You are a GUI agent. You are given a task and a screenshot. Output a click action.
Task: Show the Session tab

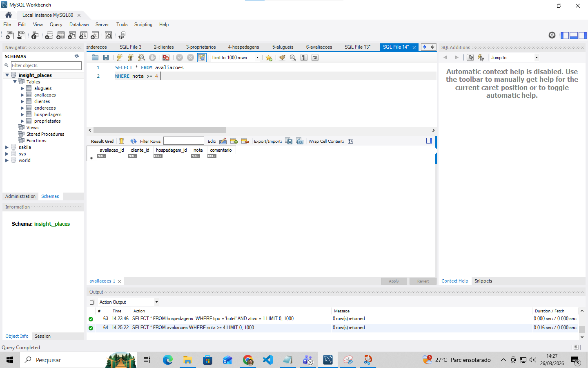(x=42, y=336)
